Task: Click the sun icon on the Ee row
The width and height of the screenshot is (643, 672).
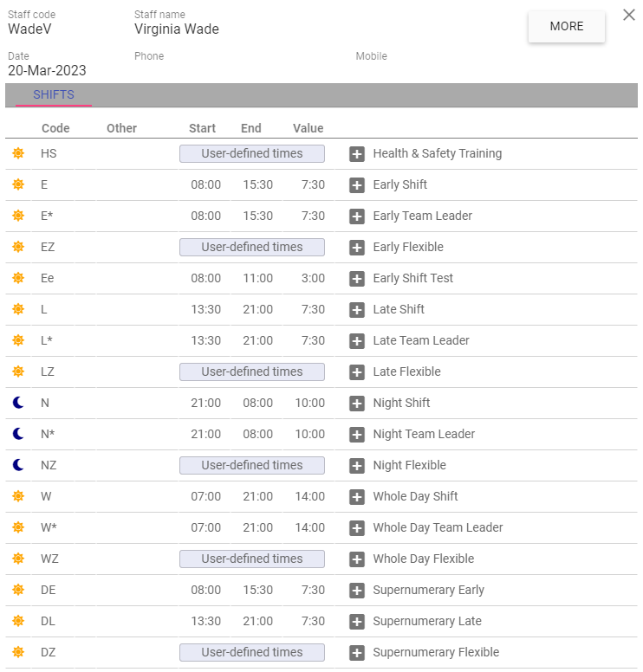Action: (x=18, y=278)
